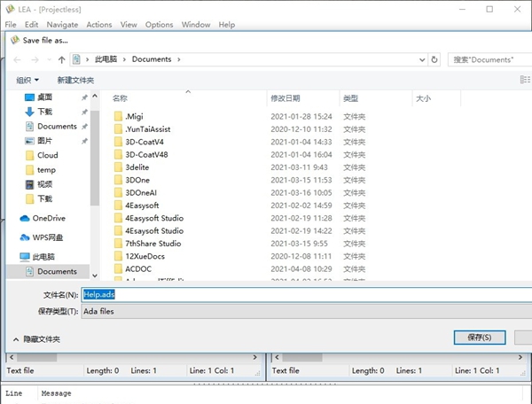Open the 保存类型 Ada files dropdown
Screen dimensions: 532x404
coord(307,311)
